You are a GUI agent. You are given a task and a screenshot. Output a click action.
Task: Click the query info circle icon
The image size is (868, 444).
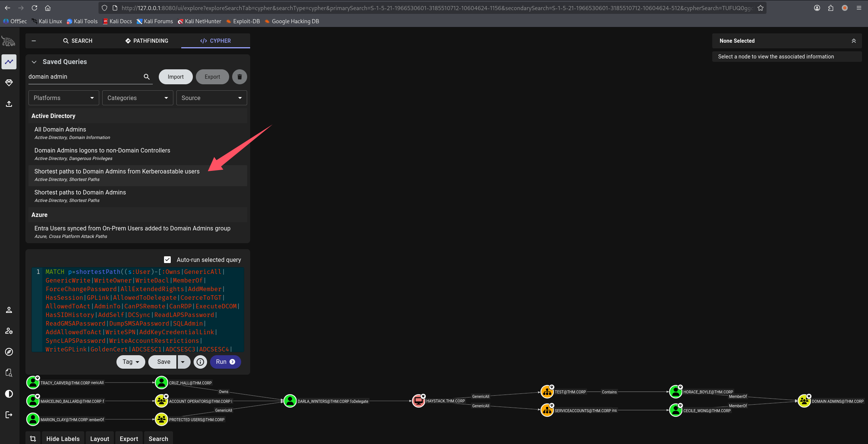pos(200,362)
